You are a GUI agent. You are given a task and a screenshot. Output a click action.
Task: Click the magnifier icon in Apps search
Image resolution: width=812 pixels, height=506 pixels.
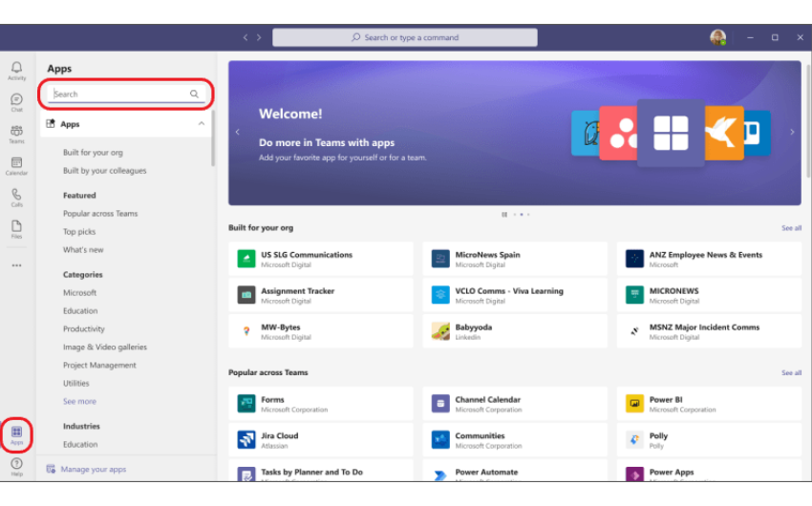point(194,94)
